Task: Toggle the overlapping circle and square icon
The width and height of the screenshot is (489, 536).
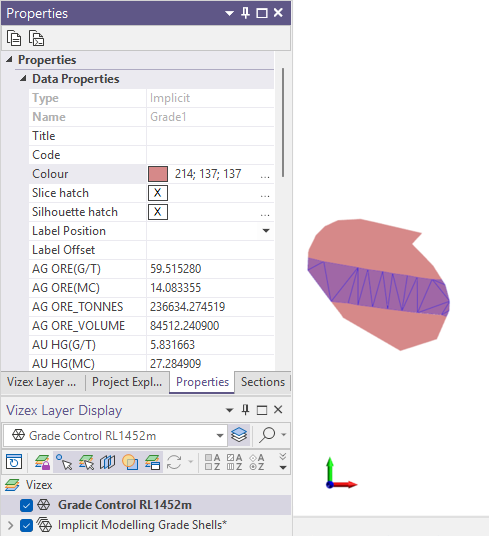Action: (130, 462)
